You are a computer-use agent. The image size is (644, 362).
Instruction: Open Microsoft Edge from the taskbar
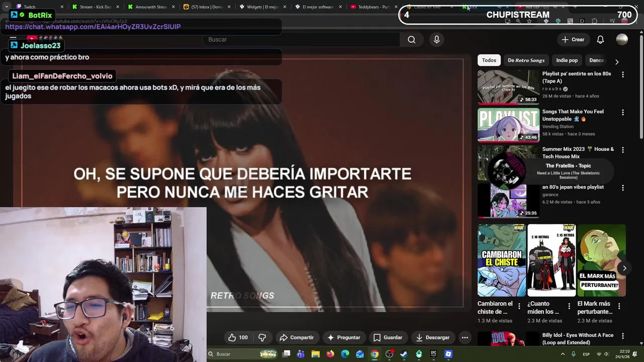click(x=345, y=354)
